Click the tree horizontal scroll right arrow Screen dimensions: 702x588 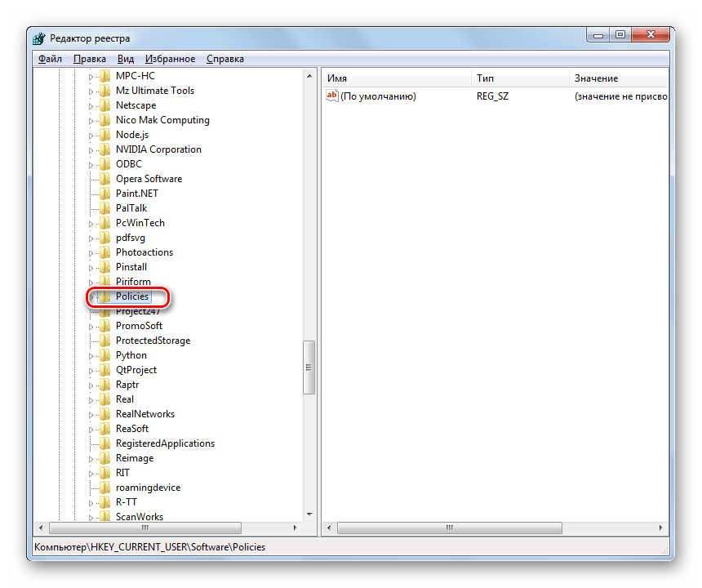click(x=295, y=528)
